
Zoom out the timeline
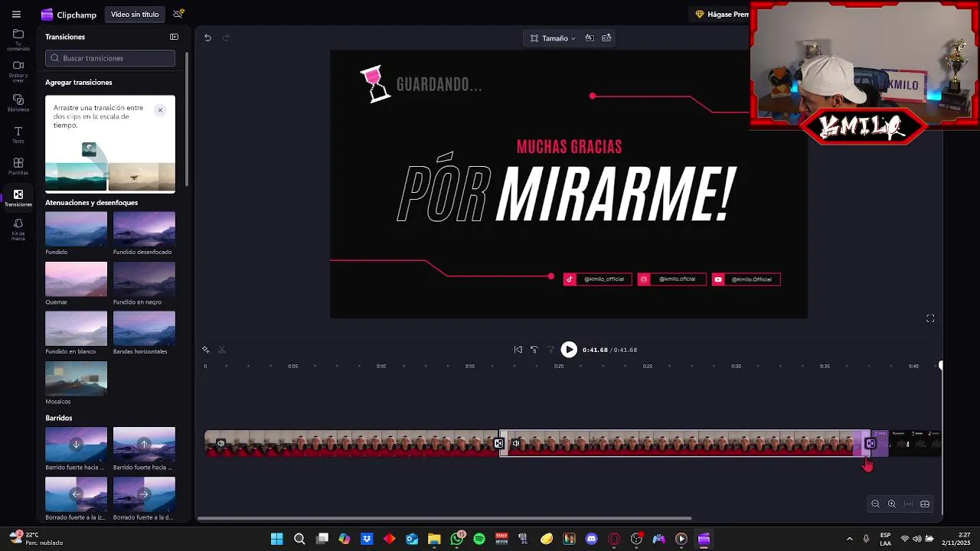[x=875, y=504]
